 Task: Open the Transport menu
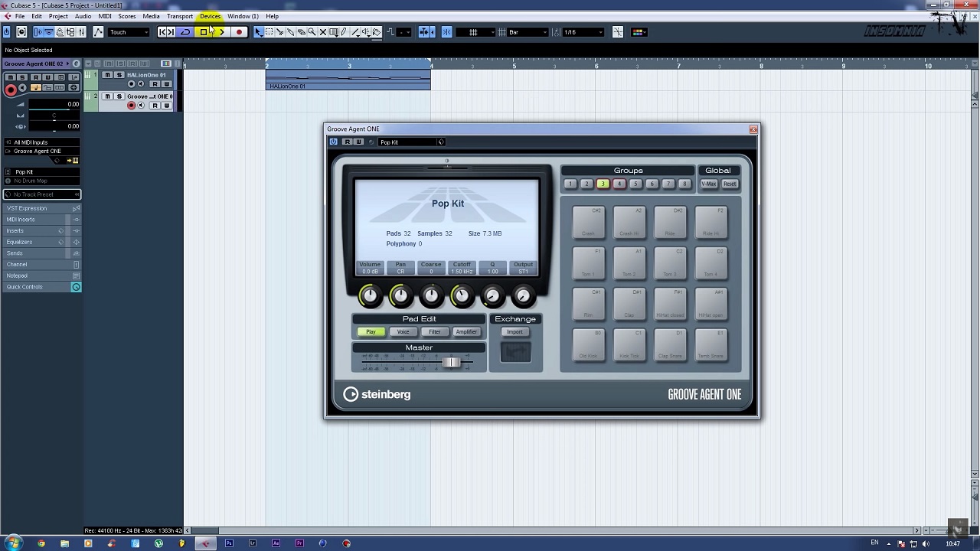[180, 16]
